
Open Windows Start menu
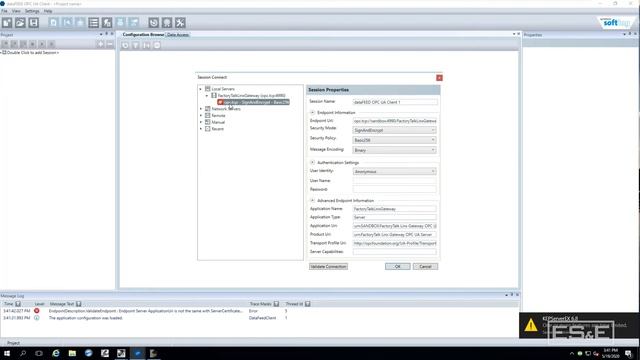point(7,353)
